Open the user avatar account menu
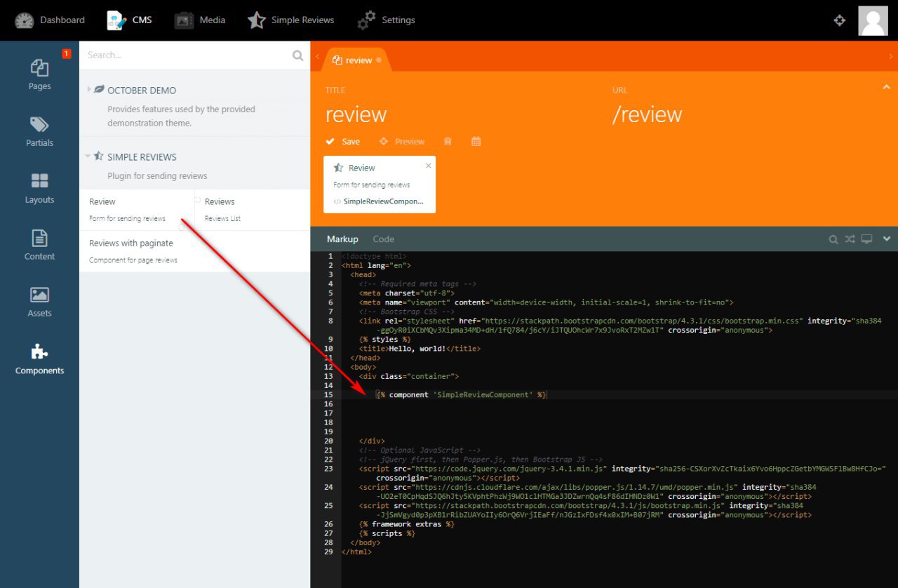Screen dimensions: 898x588 pyautogui.click(x=873, y=21)
